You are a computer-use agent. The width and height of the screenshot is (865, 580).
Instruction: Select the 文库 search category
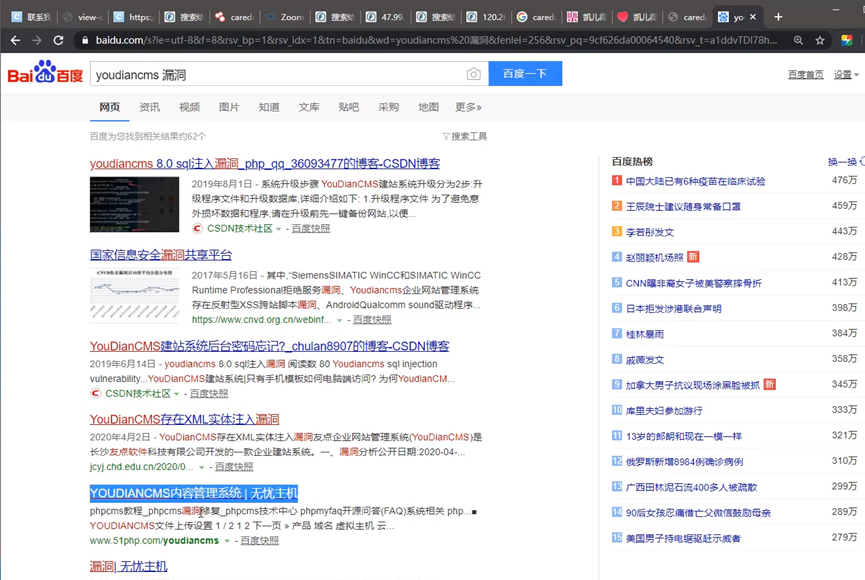tap(309, 107)
